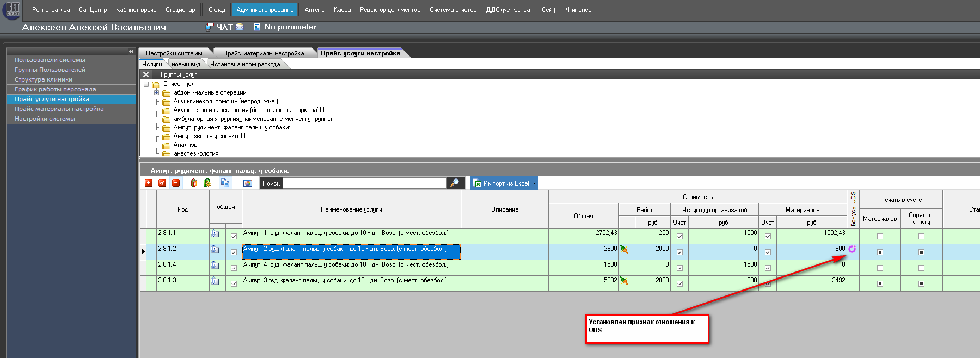Click the red edit service icon
The image size is (980, 358).
coord(162,183)
